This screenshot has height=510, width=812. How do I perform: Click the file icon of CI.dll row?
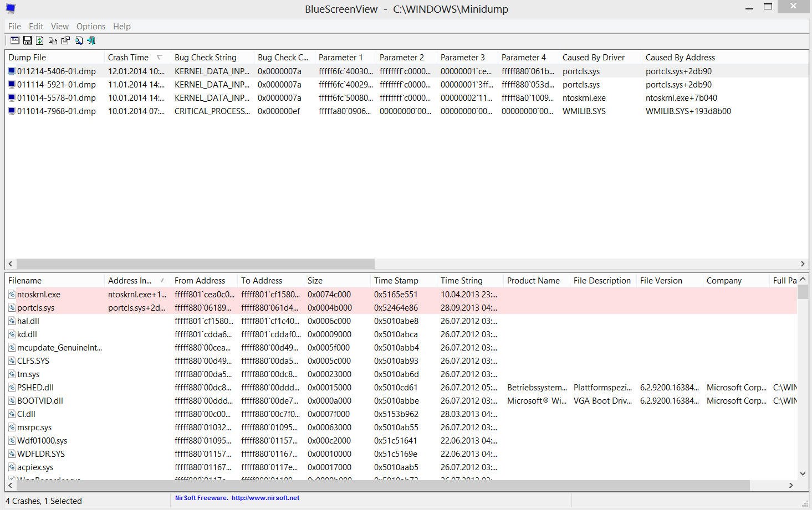tap(12, 414)
